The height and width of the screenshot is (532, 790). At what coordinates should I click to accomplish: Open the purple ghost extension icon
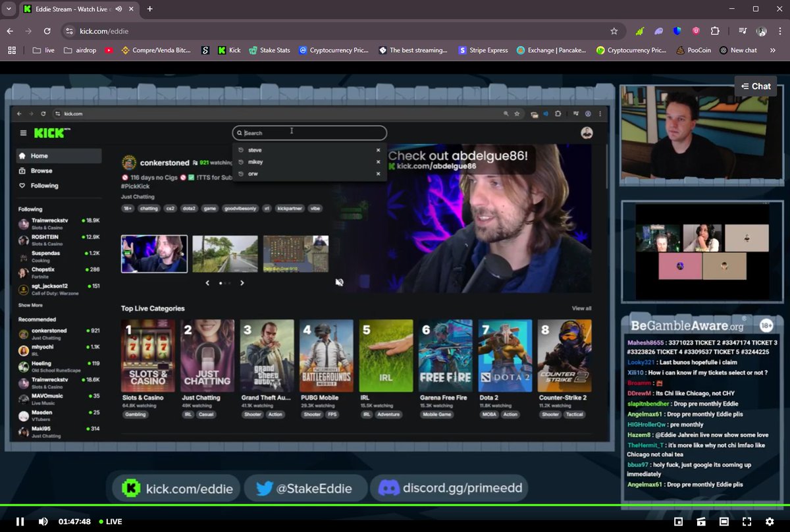point(658,31)
